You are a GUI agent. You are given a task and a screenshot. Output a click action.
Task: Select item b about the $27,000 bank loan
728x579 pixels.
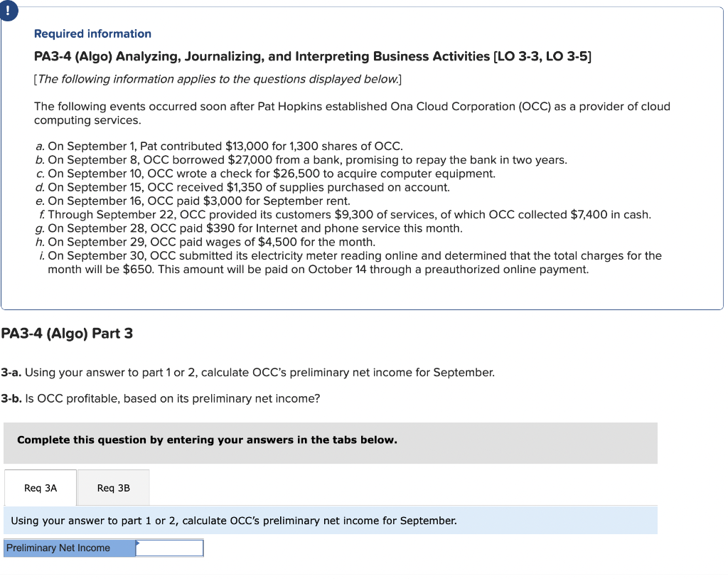[x=299, y=159]
